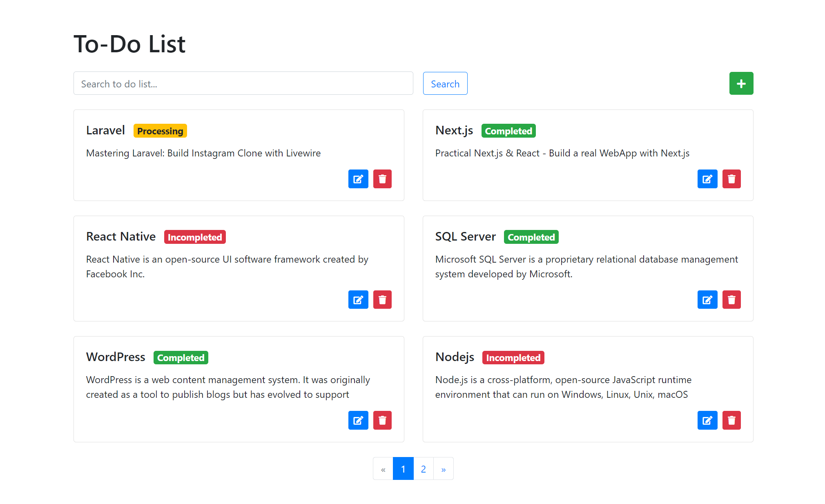The width and height of the screenshot is (825, 504).
Task: Edit the WordPress to-do item
Action: tap(358, 420)
